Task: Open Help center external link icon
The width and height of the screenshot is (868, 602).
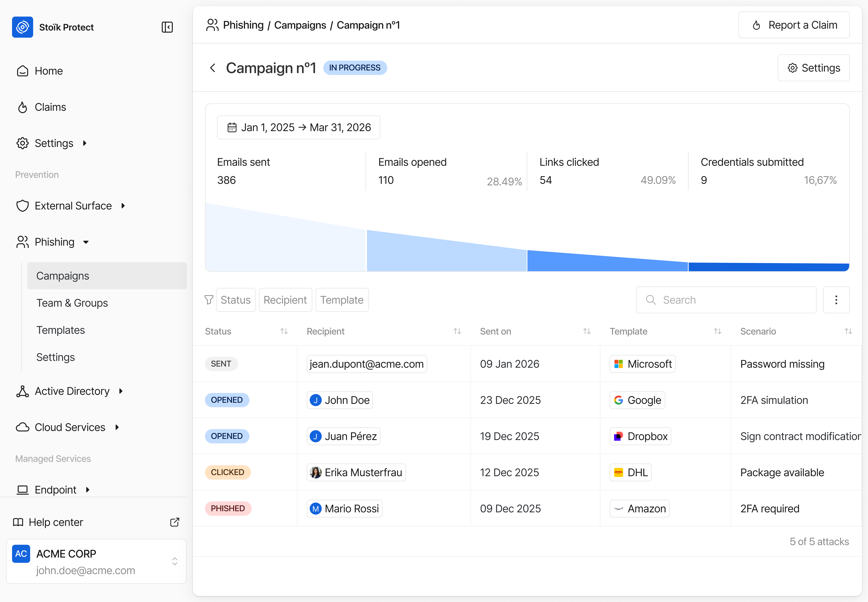Action: pos(175,522)
